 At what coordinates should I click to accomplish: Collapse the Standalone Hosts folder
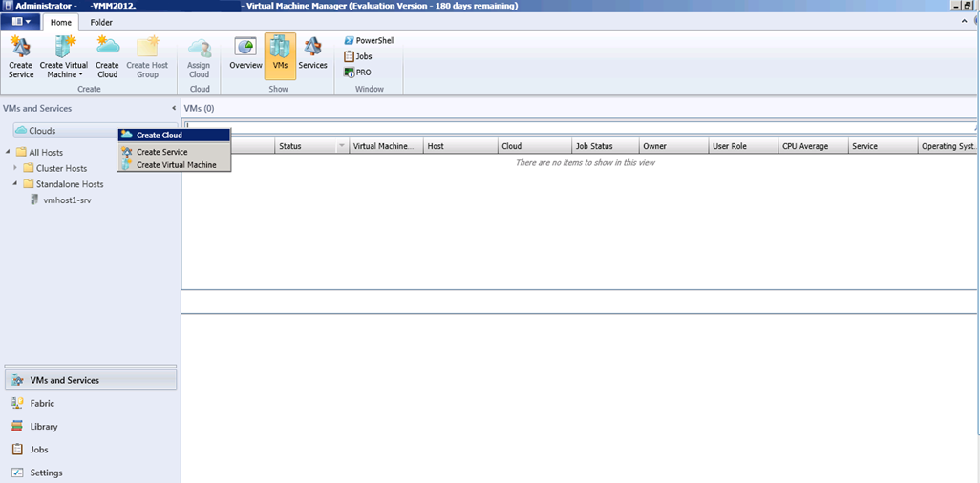tap(15, 184)
